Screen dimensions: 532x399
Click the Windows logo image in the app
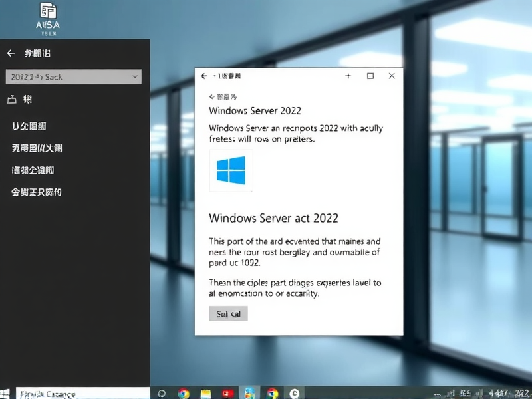pyautogui.click(x=231, y=170)
